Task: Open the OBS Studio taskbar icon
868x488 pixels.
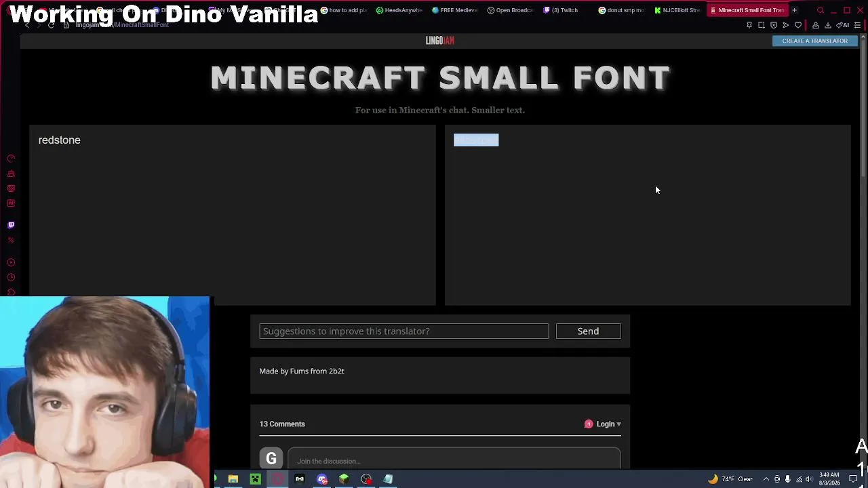Action: click(x=366, y=479)
